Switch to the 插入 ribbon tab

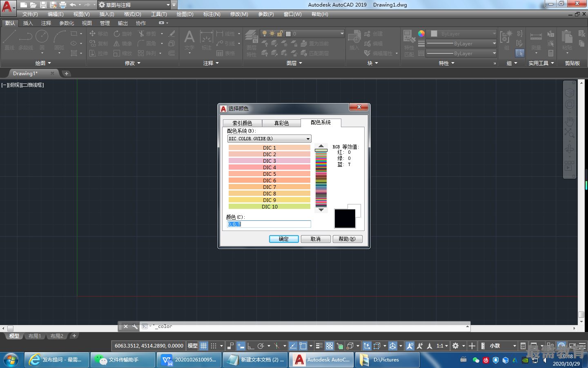(28, 23)
